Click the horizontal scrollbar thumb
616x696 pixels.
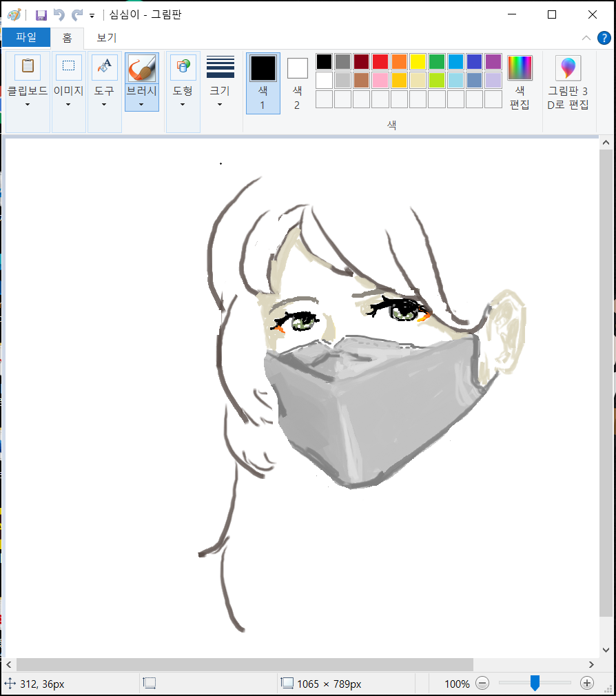tap(245, 664)
